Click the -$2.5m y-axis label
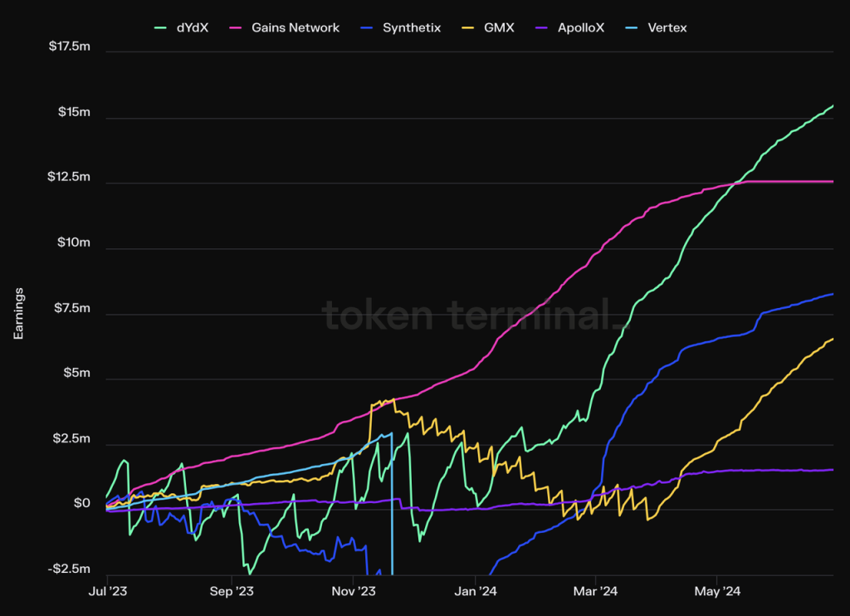The width and height of the screenshot is (850, 616). [70, 569]
